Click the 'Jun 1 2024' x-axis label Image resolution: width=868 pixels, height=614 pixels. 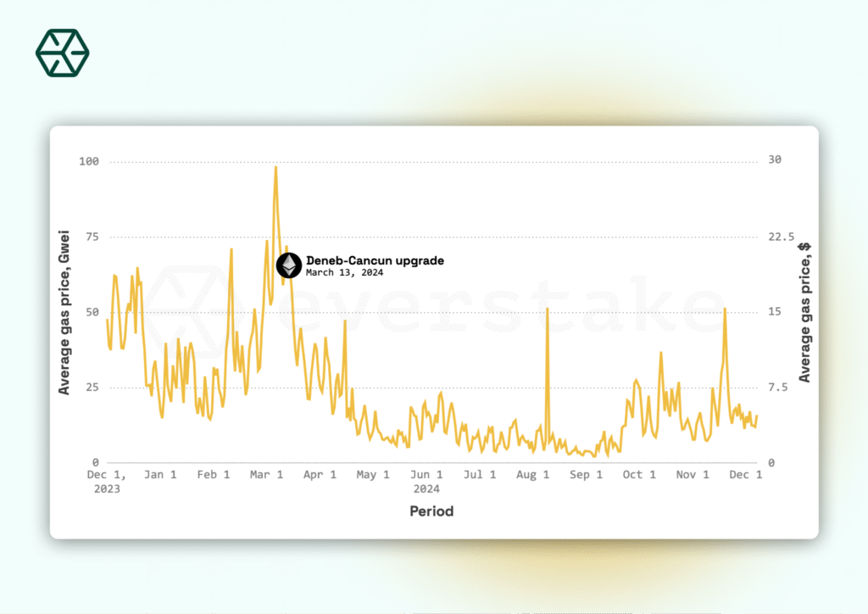pyautogui.click(x=426, y=482)
